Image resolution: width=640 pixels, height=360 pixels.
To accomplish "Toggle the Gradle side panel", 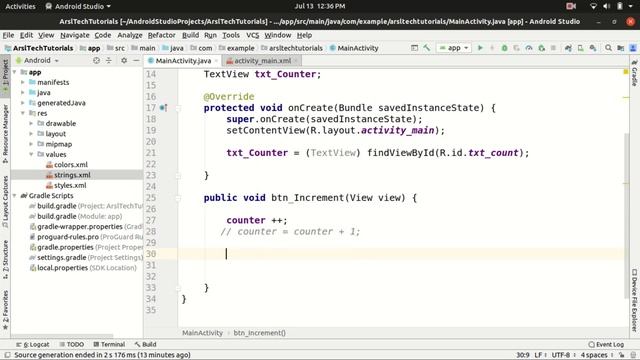I will tap(634, 73).
